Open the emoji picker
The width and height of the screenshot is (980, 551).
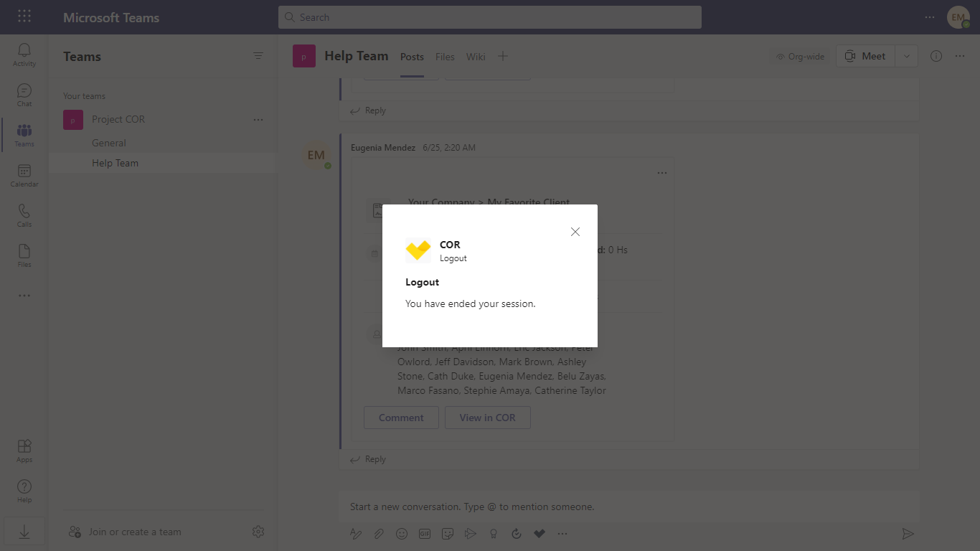(x=402, y=534)
